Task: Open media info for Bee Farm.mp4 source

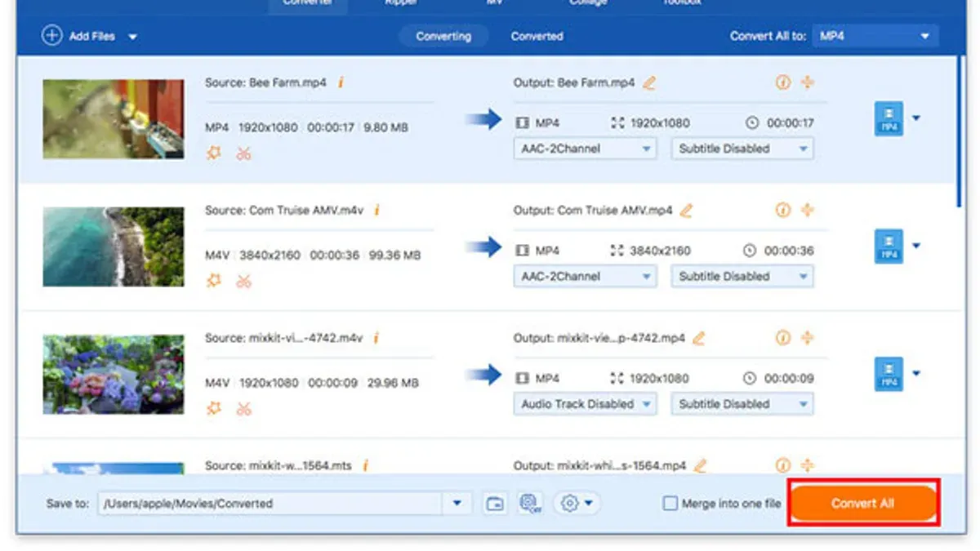Action: click(341, 82)
